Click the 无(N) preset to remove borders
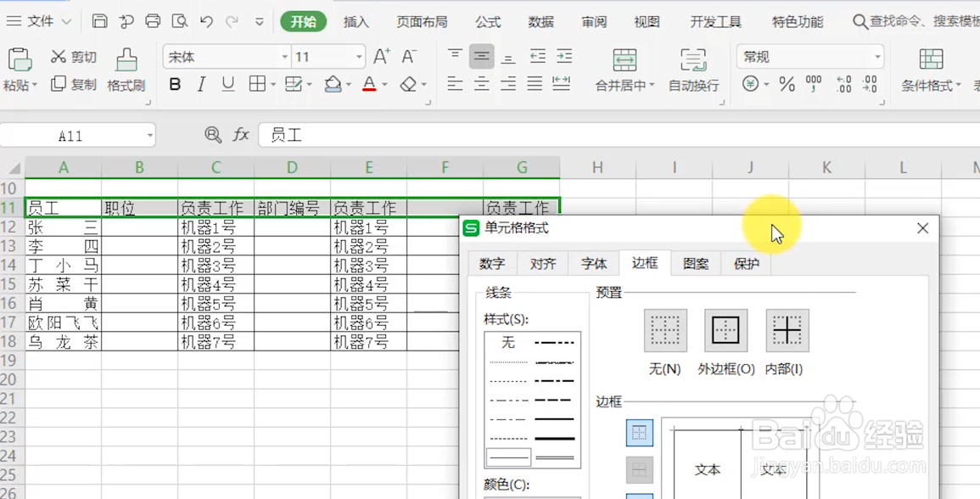The width and height of the screenshot is (980, 499). tap(665, 331)
